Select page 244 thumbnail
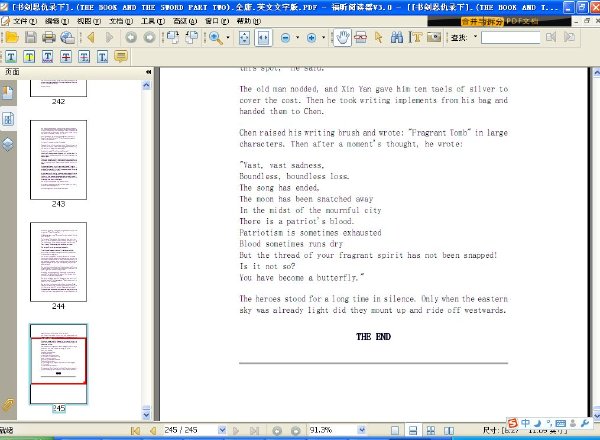This screenshot has width=600, height=440. tap(59, 262)
